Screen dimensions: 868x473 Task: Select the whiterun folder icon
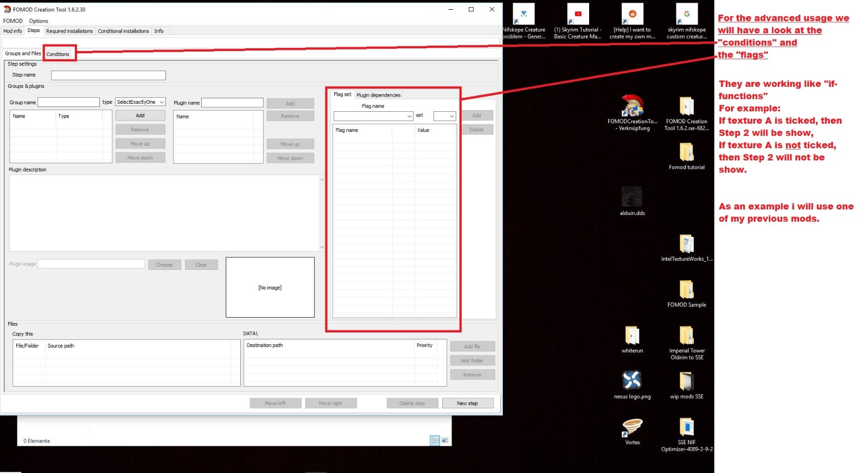click(632, 336)
